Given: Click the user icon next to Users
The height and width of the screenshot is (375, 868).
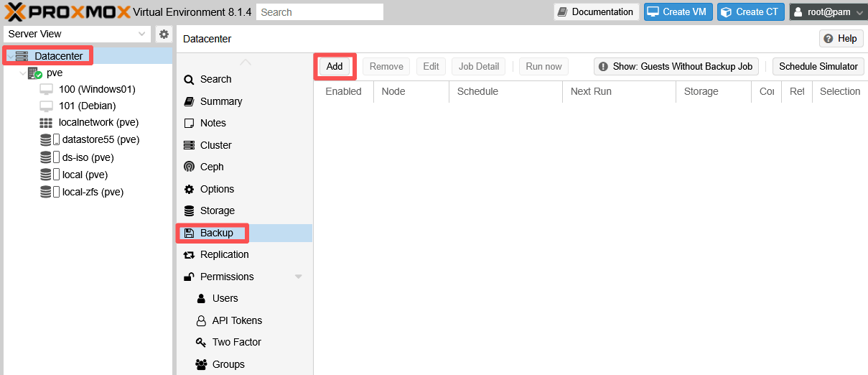Looking at the screenshot, I should click(202, 298).
